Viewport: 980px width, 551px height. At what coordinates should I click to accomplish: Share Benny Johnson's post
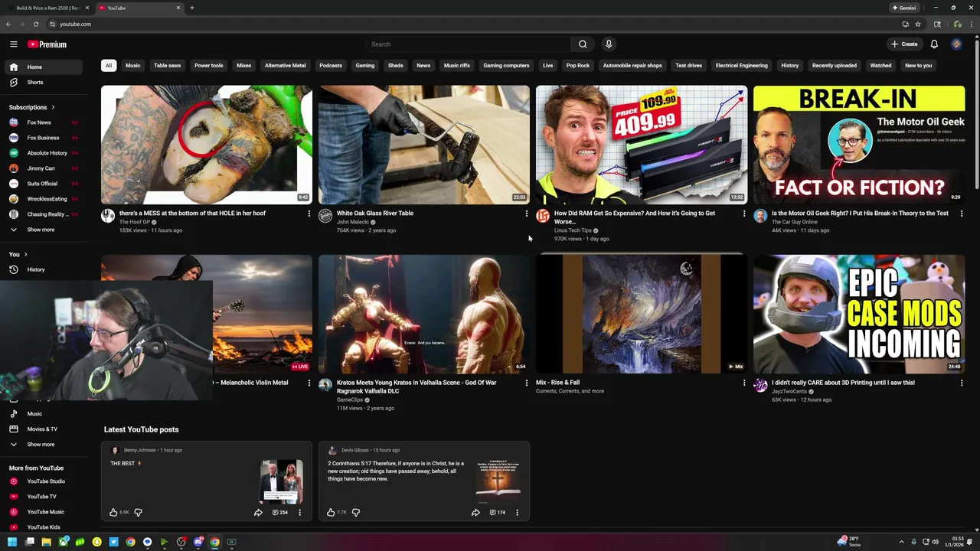coord(258,512)
